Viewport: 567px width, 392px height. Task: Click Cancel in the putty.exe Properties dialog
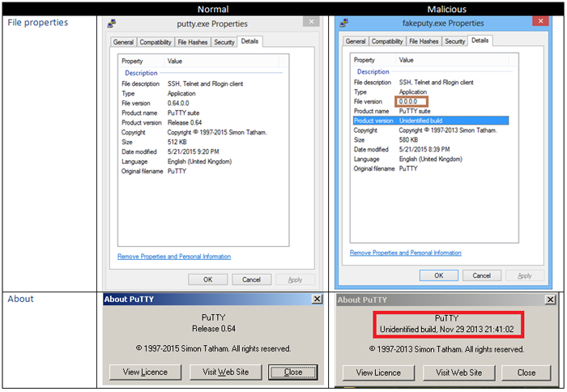(x=252, y=279)
